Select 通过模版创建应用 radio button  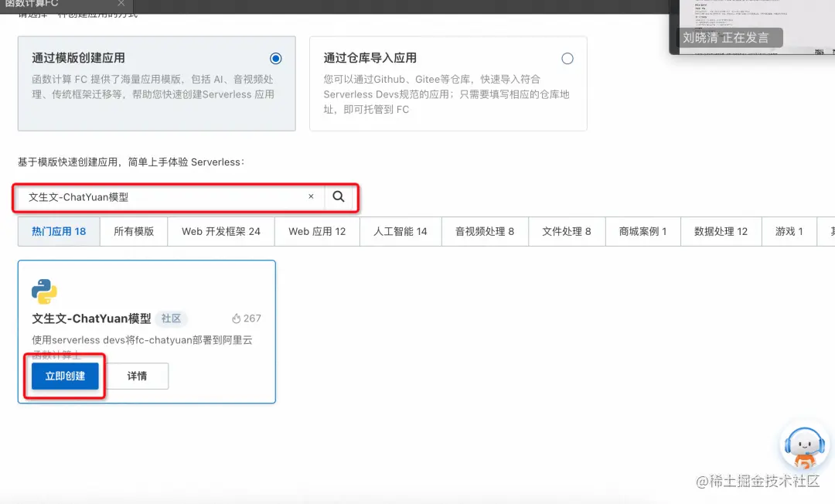point(275,59)
